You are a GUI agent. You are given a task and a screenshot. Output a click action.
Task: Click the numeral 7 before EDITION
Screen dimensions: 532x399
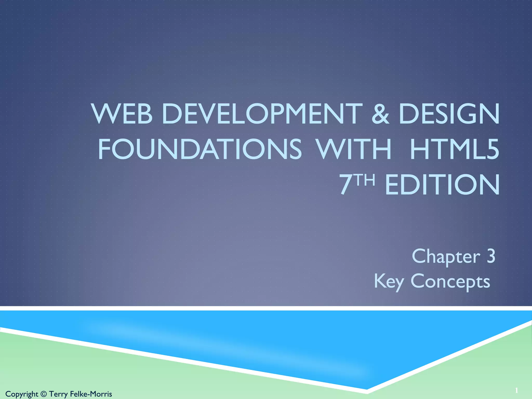coord(346,184)
